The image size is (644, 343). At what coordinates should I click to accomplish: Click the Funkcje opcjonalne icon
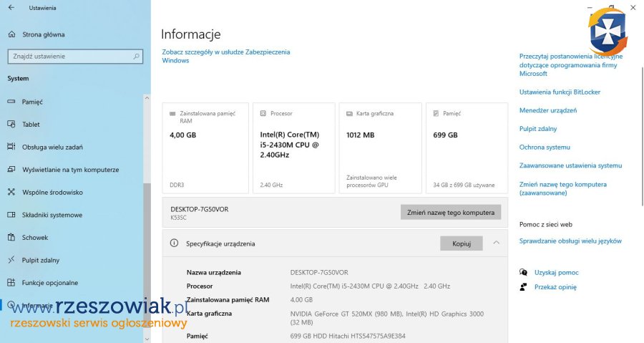(11, 282)
